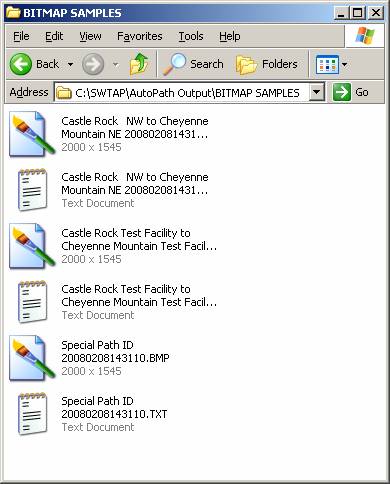This screenshot has width=390, height=484.
Task: Click the folder icon in address bar
Action: [63, 93]
